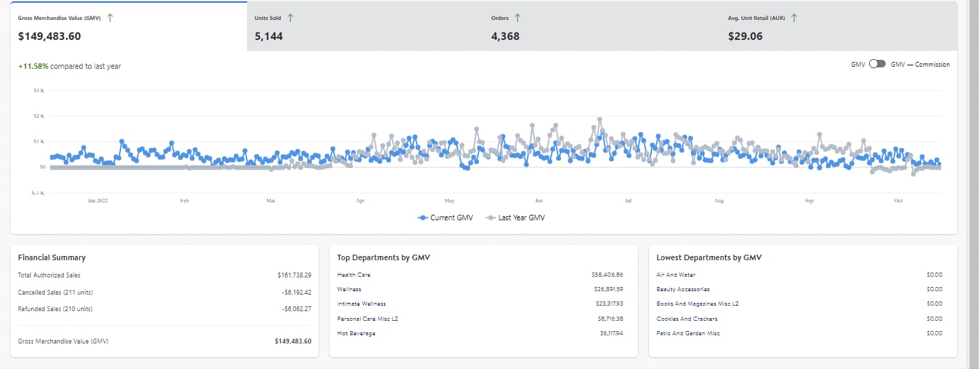980x369 pixels.
Task: Click the Top Departments by GMV heading
Action: pos(383,257)
